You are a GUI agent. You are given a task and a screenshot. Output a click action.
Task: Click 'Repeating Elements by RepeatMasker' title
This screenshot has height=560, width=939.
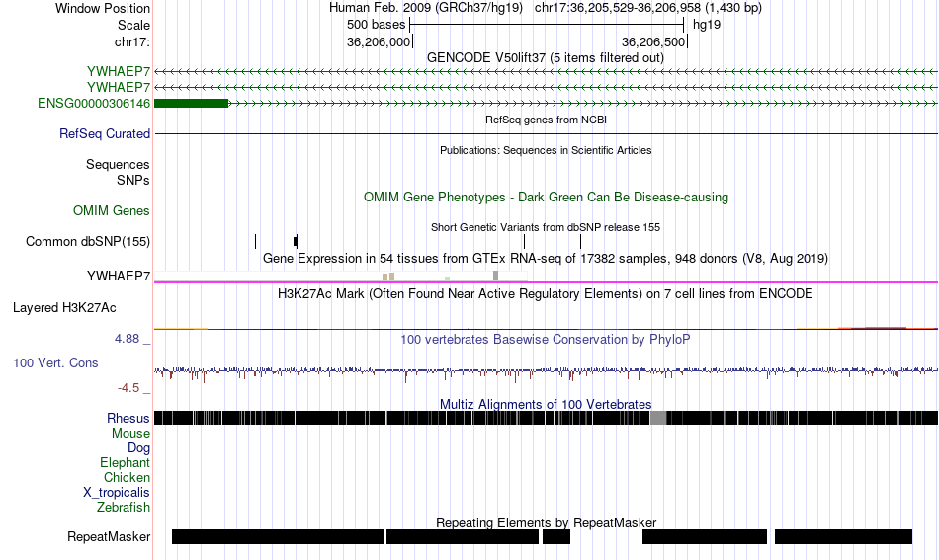coord(546,522)
